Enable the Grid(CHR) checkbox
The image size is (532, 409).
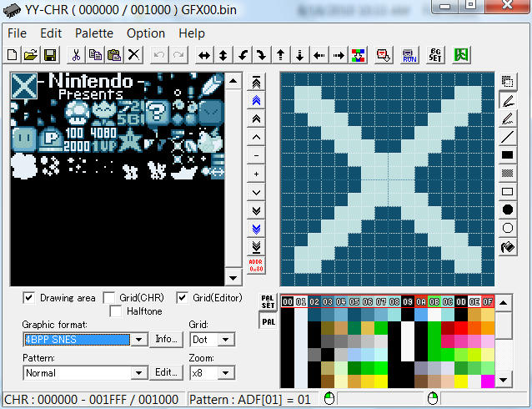pyautogui.click(x=109, y=298)
